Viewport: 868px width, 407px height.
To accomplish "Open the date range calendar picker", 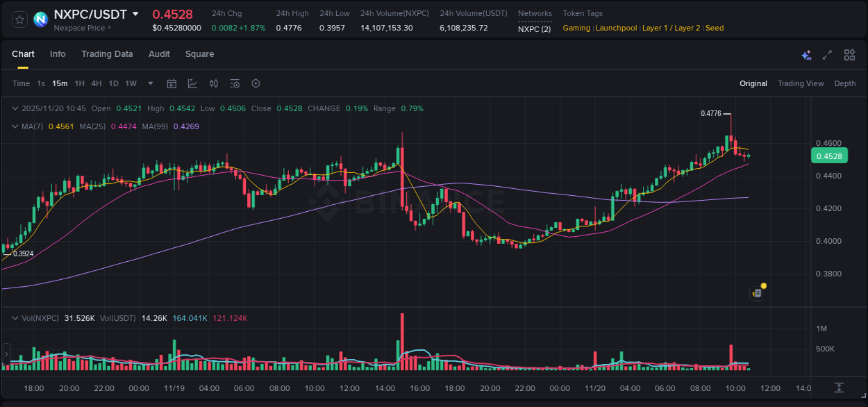I will click(x=172, y=83).
